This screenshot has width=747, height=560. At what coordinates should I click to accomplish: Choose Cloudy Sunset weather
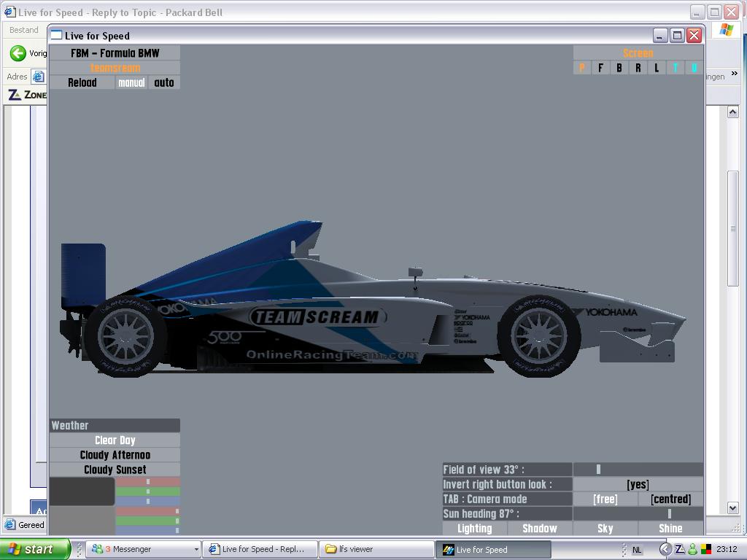115,470
